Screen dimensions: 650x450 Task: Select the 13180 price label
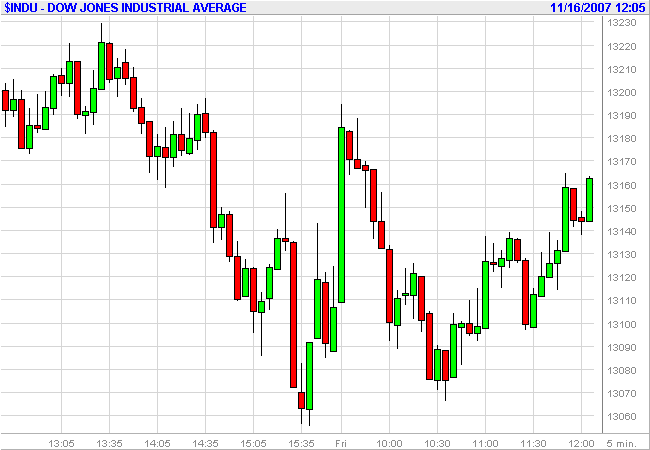(621, 138)
